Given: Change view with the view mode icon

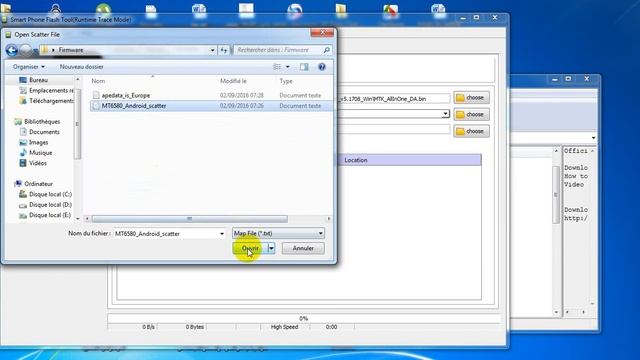Looking at the screenshot, I should point(277,67).
